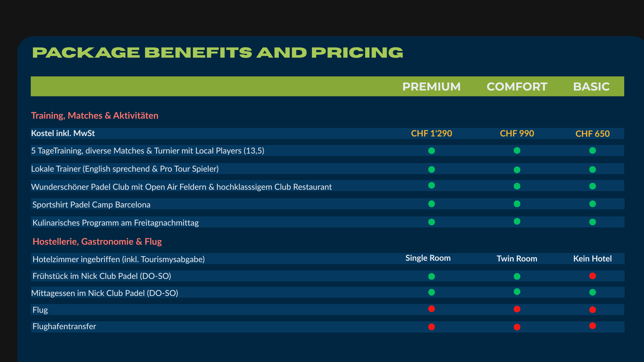This screenshot has height=362, width=644.
Task: Click the Twin Room label
Action: click(517, 259)
